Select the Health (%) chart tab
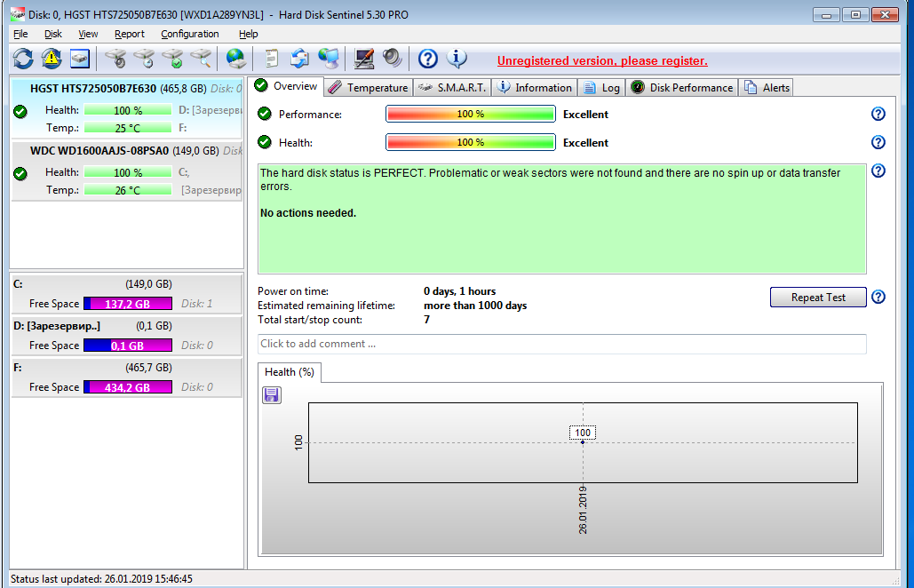Screen dimensions: 914x588 click(x=290, y=372)
